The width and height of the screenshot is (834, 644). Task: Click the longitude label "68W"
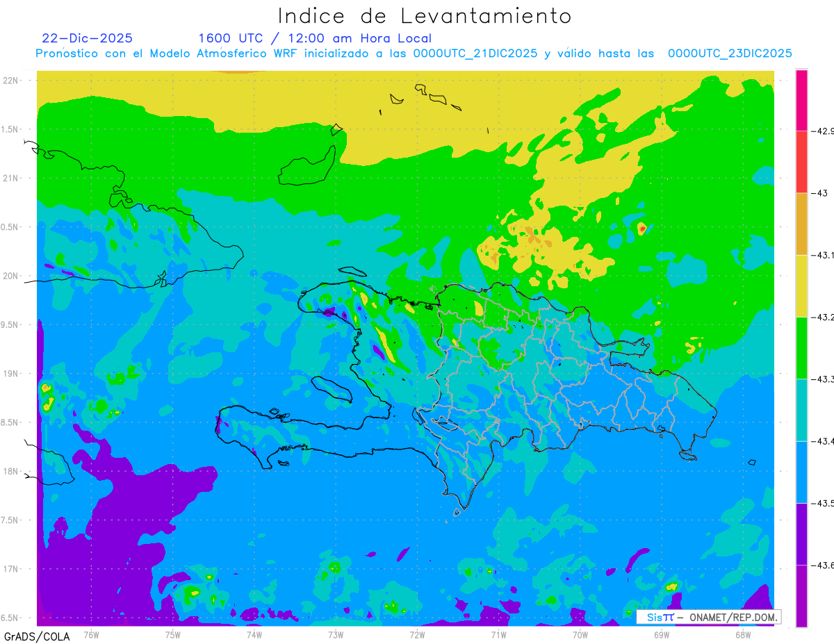pyautogui.click(x=743, y=635)
